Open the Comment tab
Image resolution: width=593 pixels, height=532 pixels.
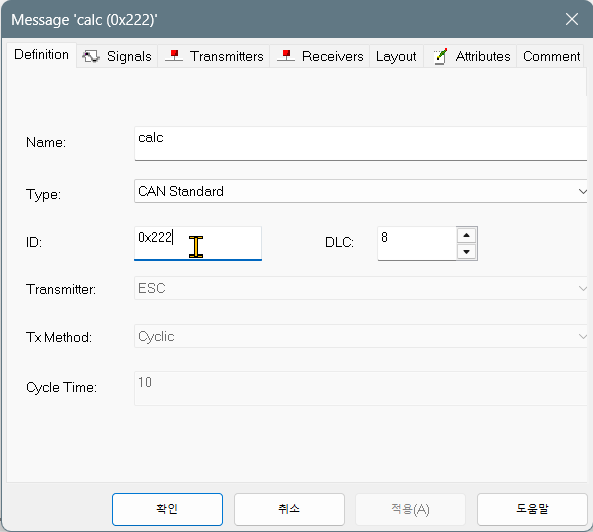coord(551,56)
